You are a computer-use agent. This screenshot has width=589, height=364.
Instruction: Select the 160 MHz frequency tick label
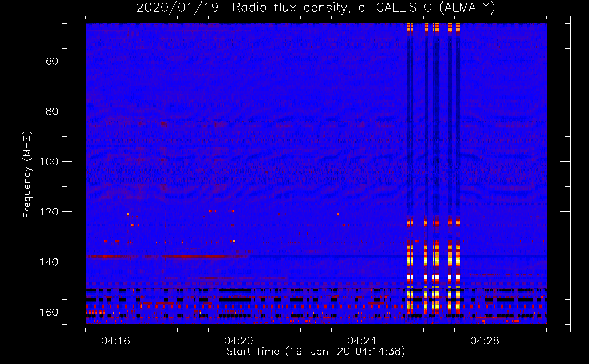pyautogui.click(x=49, y=312)
